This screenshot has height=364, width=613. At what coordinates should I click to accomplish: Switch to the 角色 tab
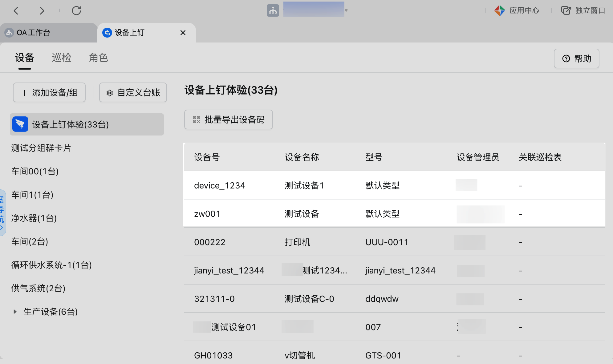click(x=99, y=58)
